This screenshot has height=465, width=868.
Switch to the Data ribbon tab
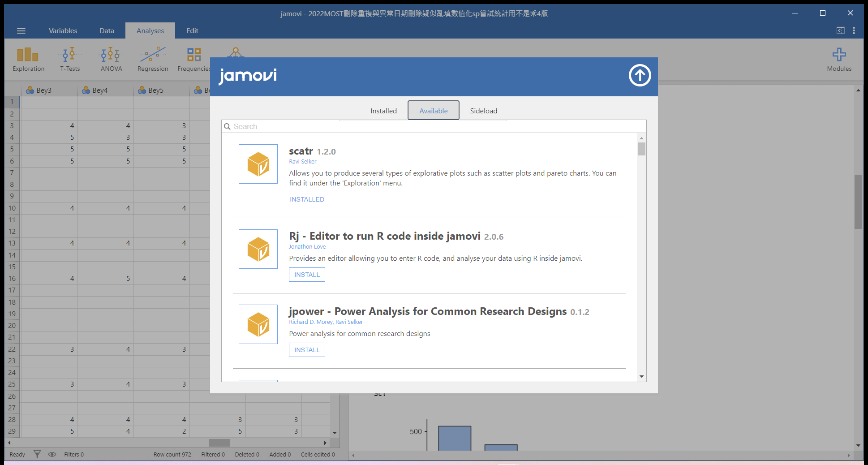pyautogui.click(x=107, y=30)
